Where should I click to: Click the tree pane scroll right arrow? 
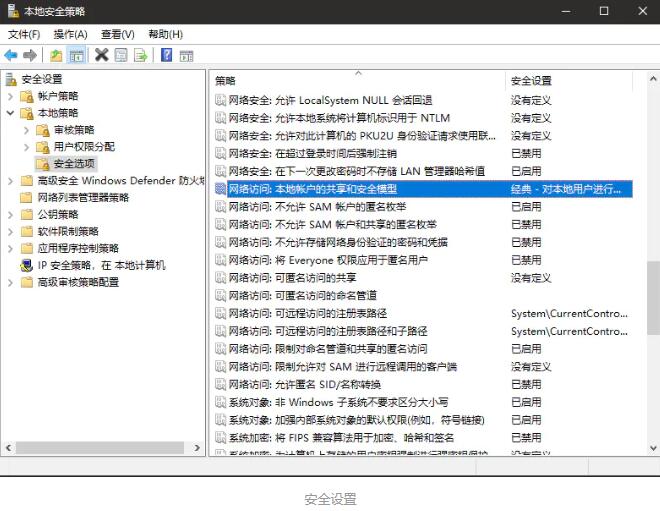point(197,448)
